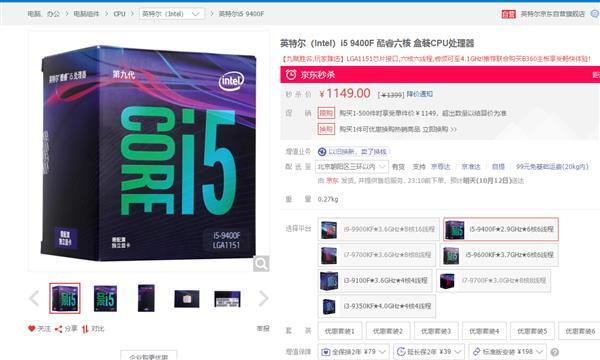The image size is (600, 360).
Task: Choose platform i3-9350KF 4.0GHz
Action: pos(377,306)
